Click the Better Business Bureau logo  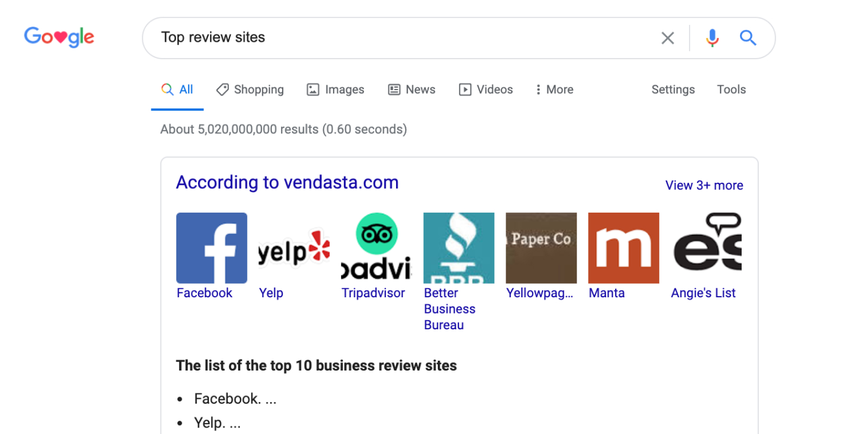pos(458,247)
